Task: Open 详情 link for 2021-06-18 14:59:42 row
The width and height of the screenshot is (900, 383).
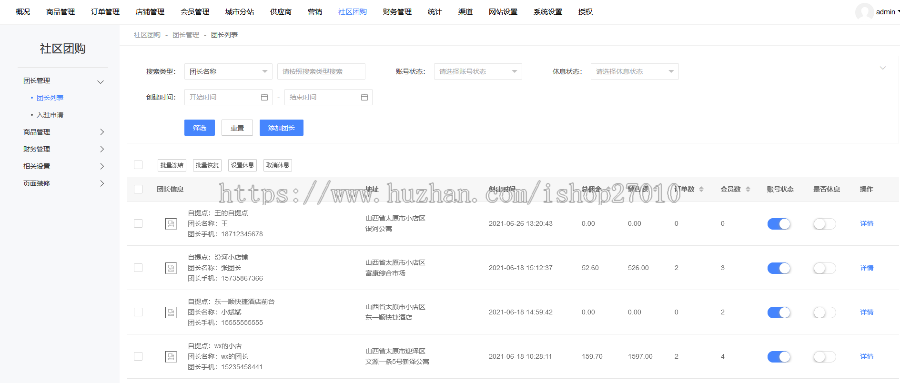Action: [x=867, y=312]
